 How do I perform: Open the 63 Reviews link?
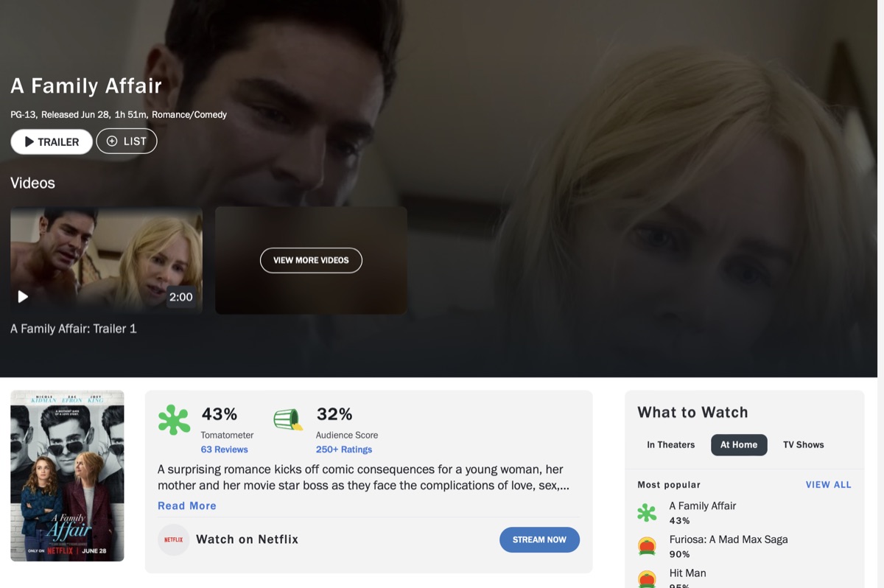[x=224, y=449]
